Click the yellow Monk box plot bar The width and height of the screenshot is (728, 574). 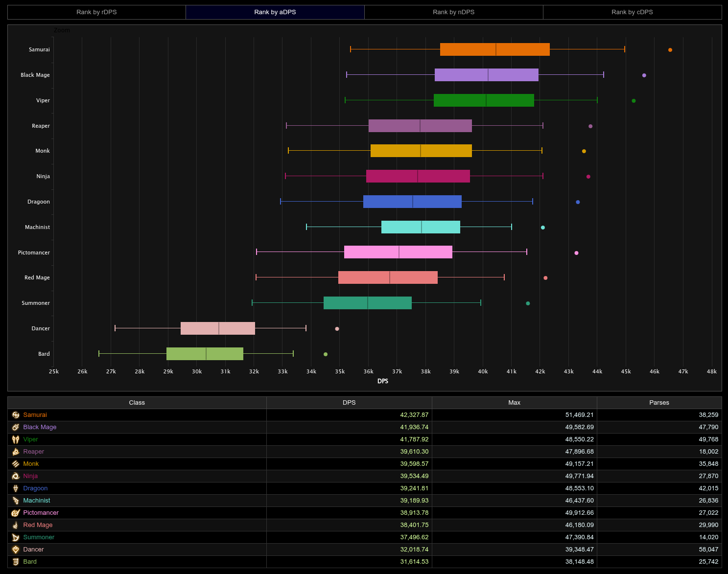coord(421,151)
